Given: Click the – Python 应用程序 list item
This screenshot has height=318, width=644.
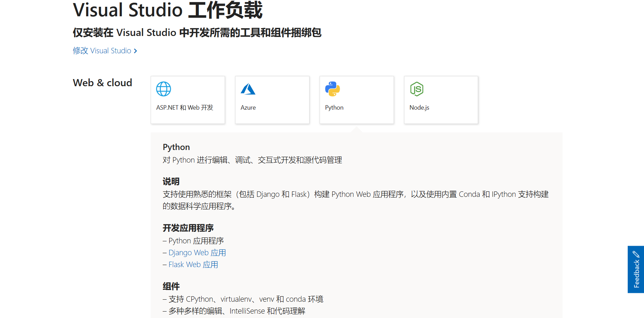Looking at the screenshot, I should coord(193,241).
